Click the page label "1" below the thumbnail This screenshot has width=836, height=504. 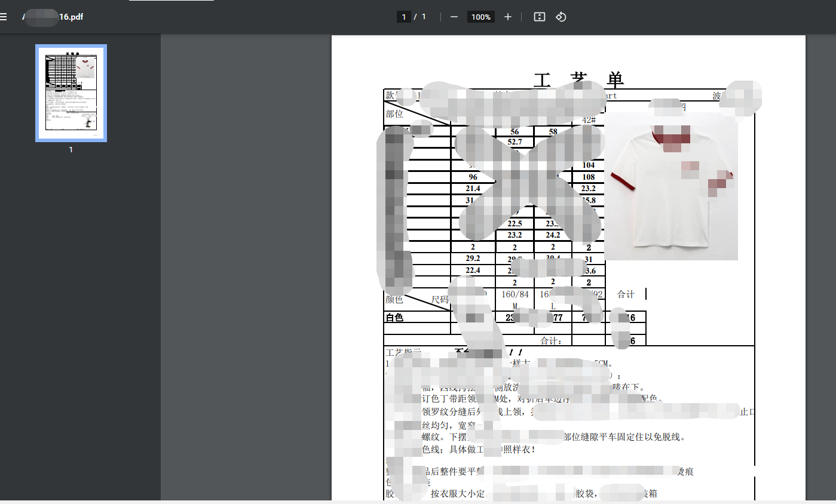(x=71, y=150)
